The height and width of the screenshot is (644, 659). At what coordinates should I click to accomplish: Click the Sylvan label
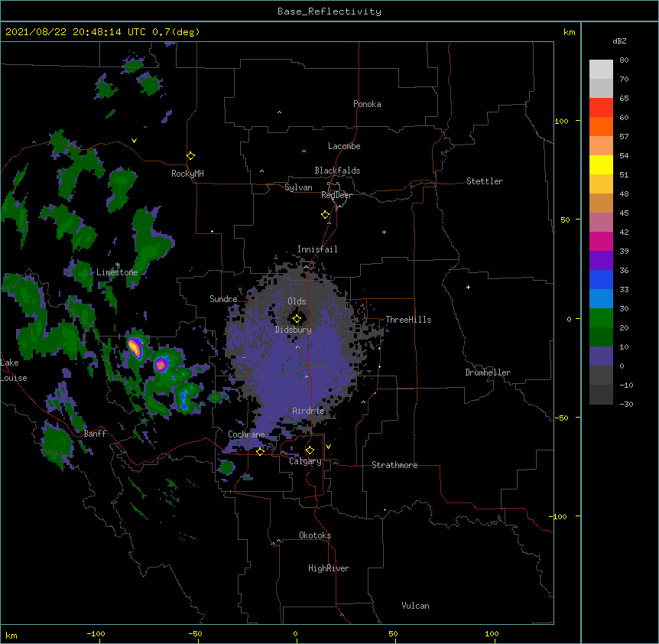tap(298, 187)
